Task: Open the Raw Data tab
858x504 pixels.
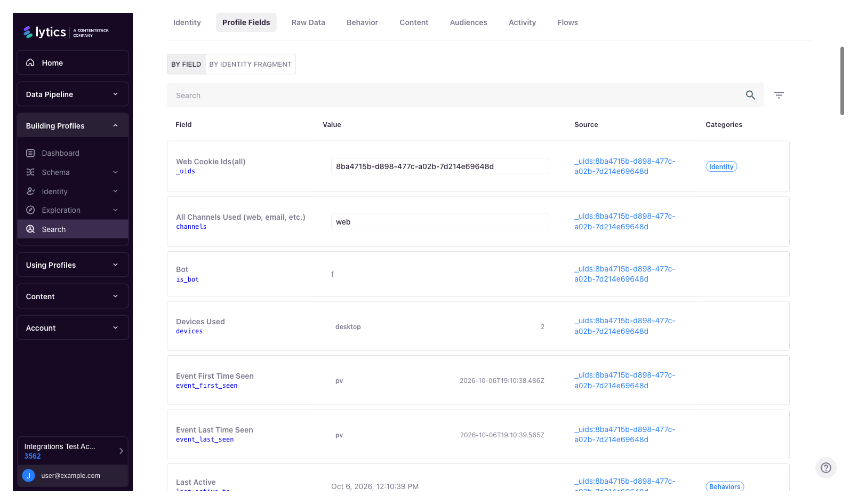Action: pos(308,22)
